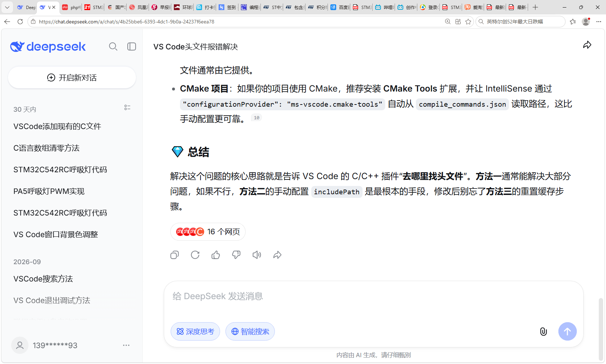The height and width of the screenshot is (364, 606).
Task: Open batch manage chats icon beside 30 天内
Action: pyautogui.click(x=127, y=107)
